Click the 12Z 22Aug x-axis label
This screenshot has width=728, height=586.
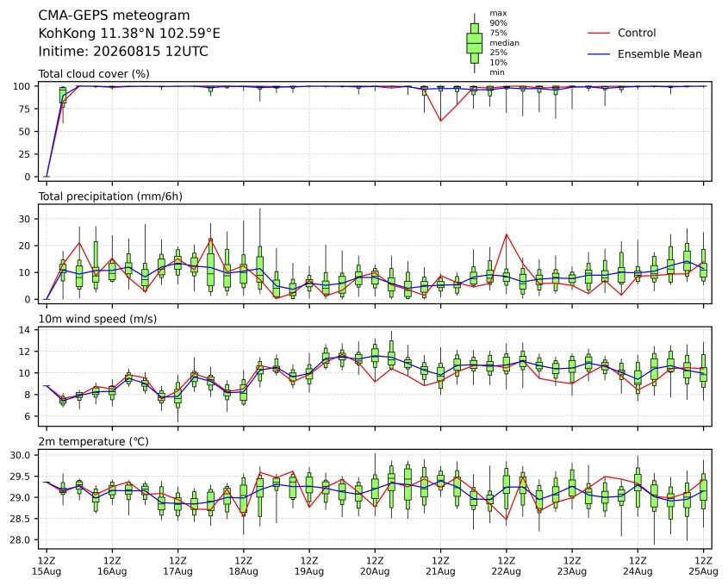pos(506,565)
